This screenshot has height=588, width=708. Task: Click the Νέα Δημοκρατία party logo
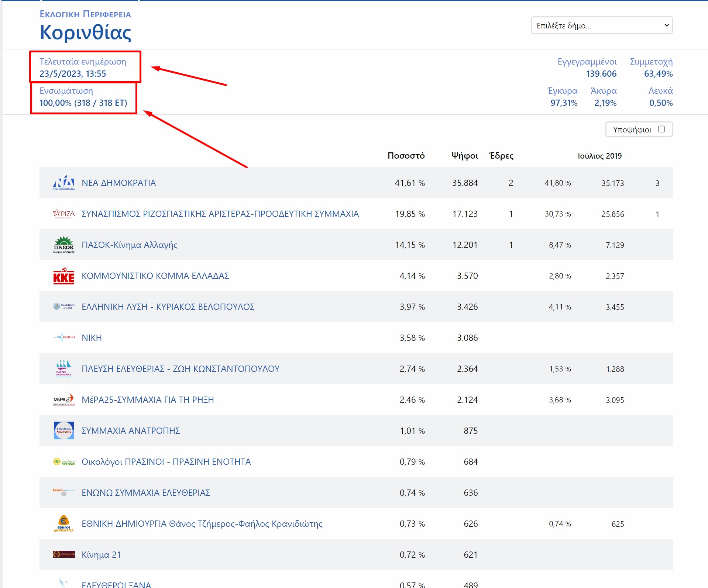coord(63,183)
